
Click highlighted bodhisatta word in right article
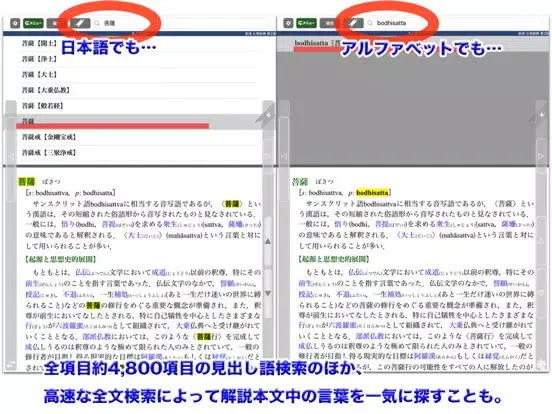372,193
